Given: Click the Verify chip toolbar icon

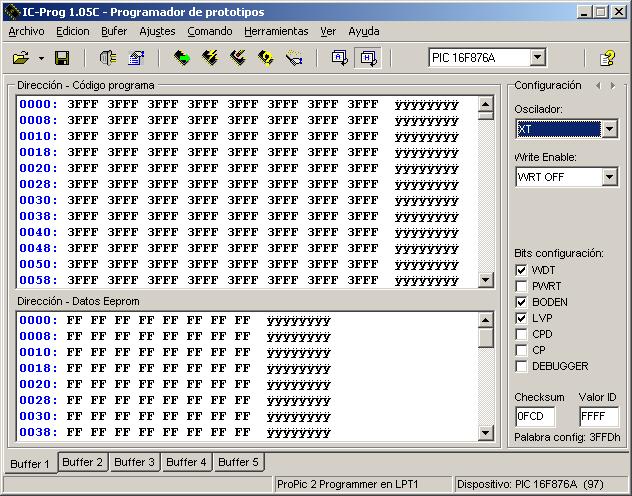Looking at the screenshot, I should (265, 58).
